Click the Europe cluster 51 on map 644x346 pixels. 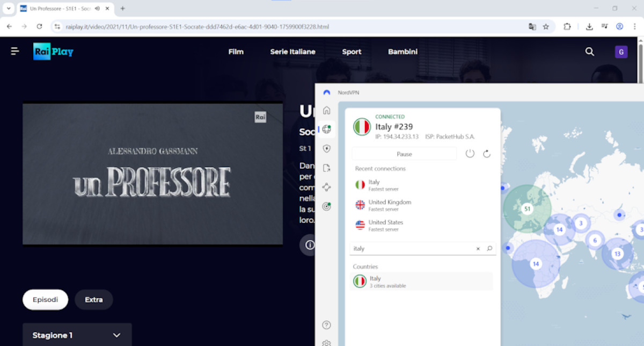[527, 208]
